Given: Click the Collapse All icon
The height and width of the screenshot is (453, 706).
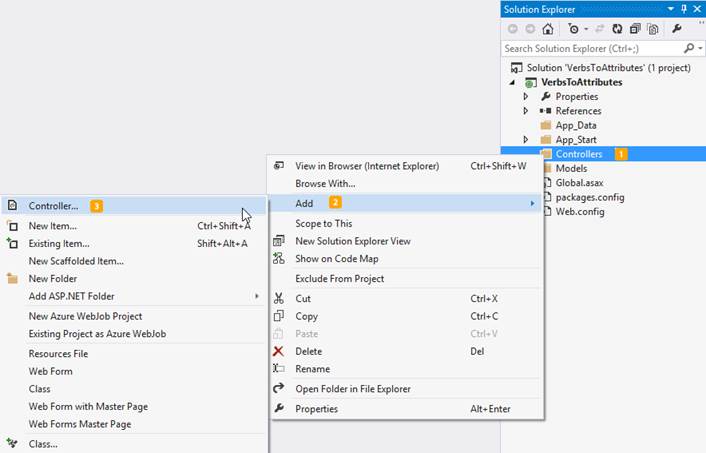Looking at the screenshot, I should [634, 28].
